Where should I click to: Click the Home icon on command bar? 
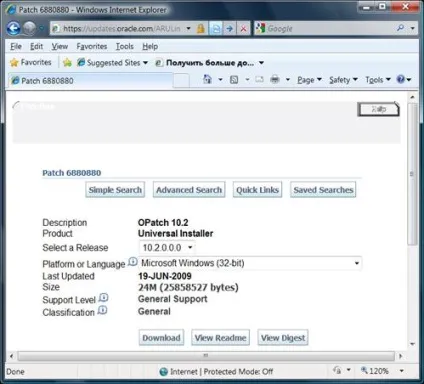(207, 79)
